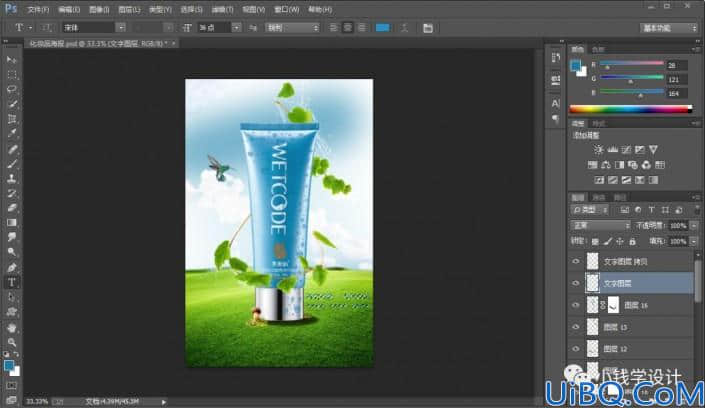This screenshot has width=705, height=408.
Task: Open the anti-aliasing method dropdown
Action: pyautogui.click(x=292, y=28)
